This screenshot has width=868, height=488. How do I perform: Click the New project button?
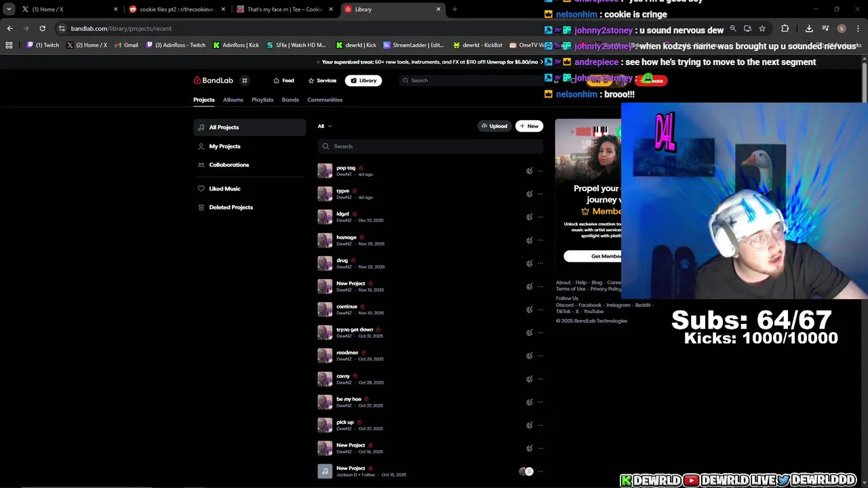tap(529, 126)
